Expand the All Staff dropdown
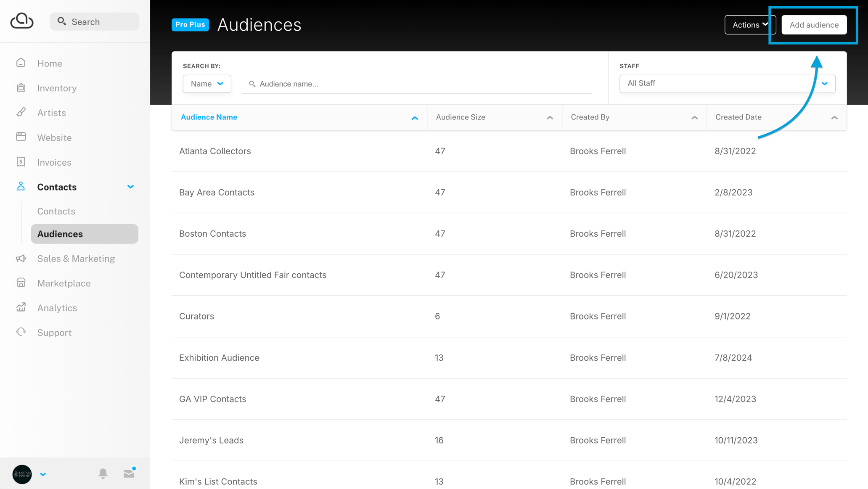This screenshot has width=868, height=489. [727, 83]
